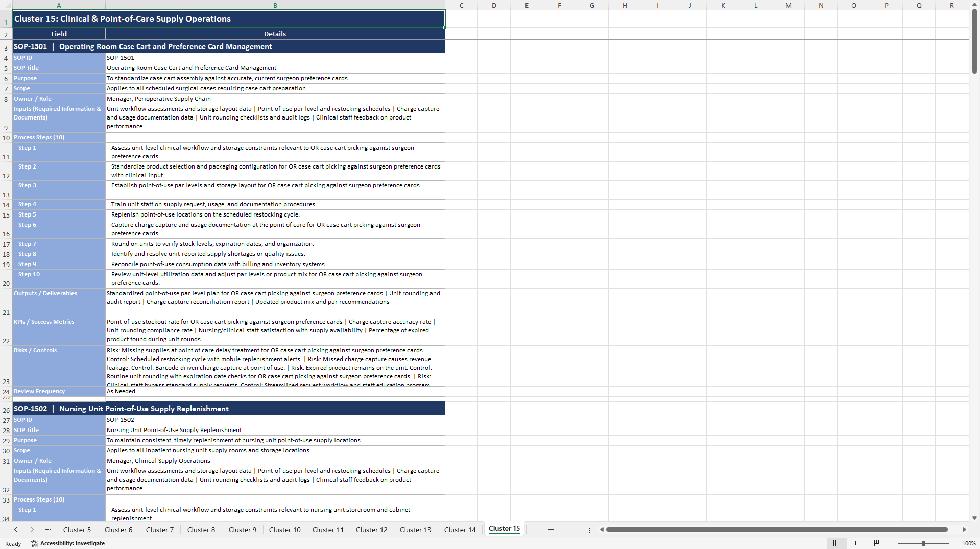
Task: Open the Cluster 10 sheet tab
Action: point(285,530)
